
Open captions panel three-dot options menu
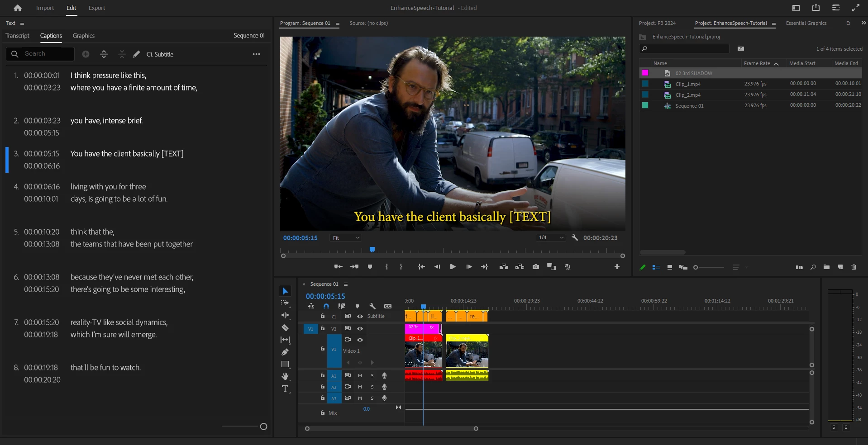coord(256,54)
